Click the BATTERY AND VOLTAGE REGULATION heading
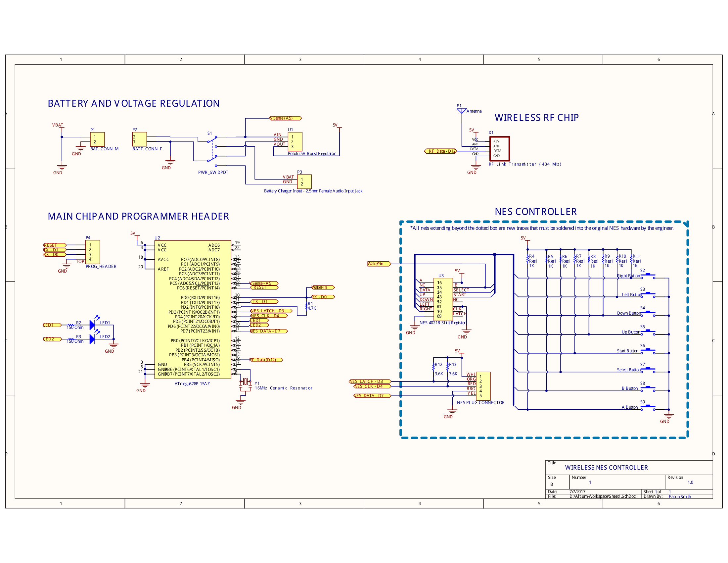 [134, 103]
